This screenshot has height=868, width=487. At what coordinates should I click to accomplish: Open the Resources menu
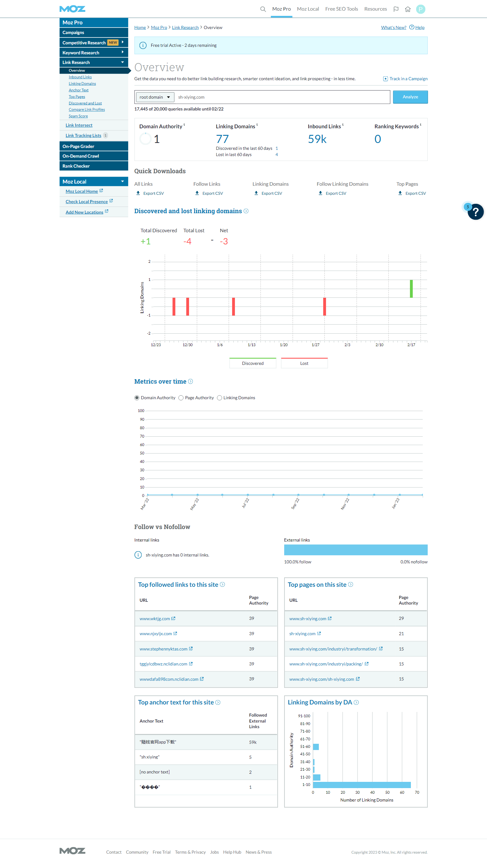[x=376, y=9]
